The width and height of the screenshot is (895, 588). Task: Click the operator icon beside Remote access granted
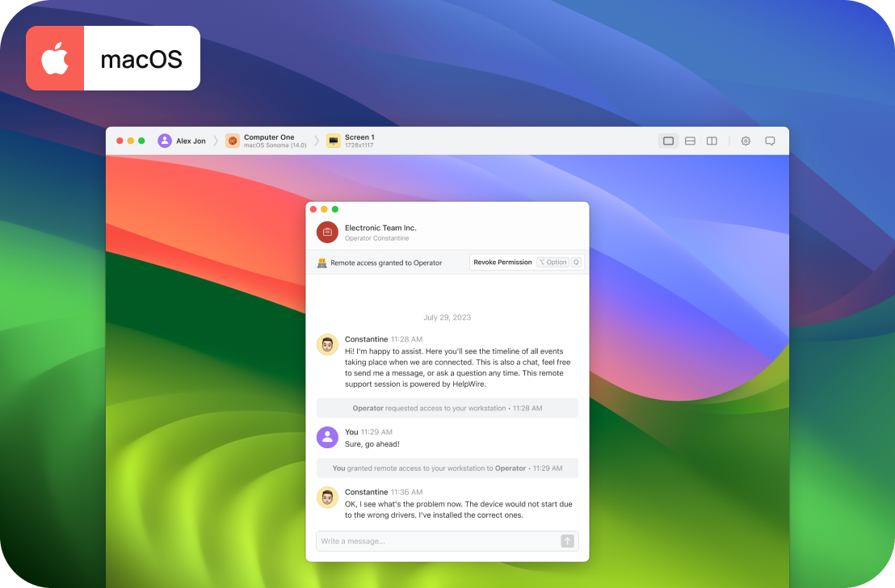tap(322, 262)
